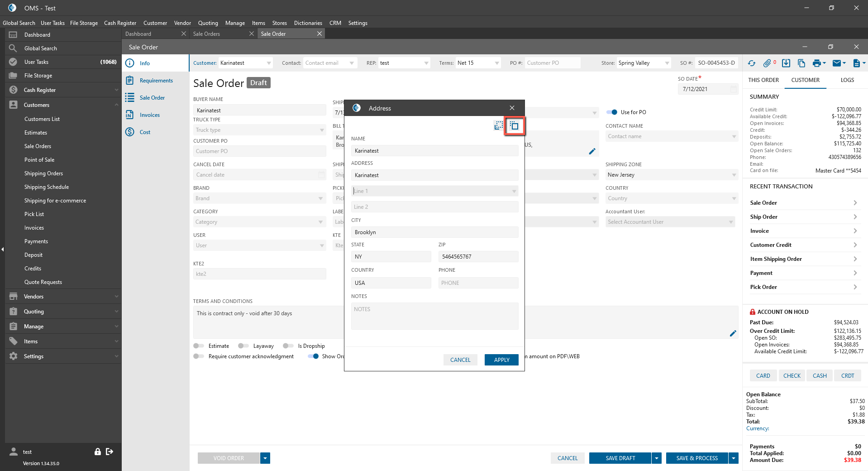Enable the Estimate toggle
868x471 pixels.
tap(199, 346)
